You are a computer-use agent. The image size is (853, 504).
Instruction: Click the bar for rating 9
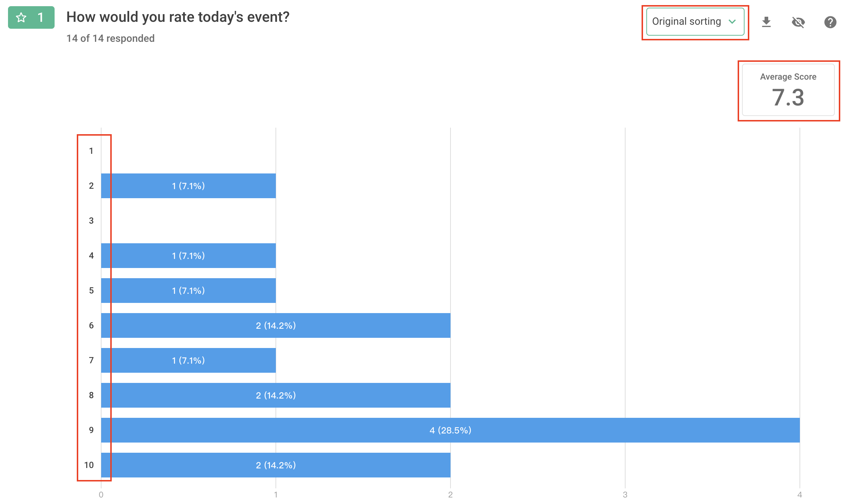click(x=450, y=430)
